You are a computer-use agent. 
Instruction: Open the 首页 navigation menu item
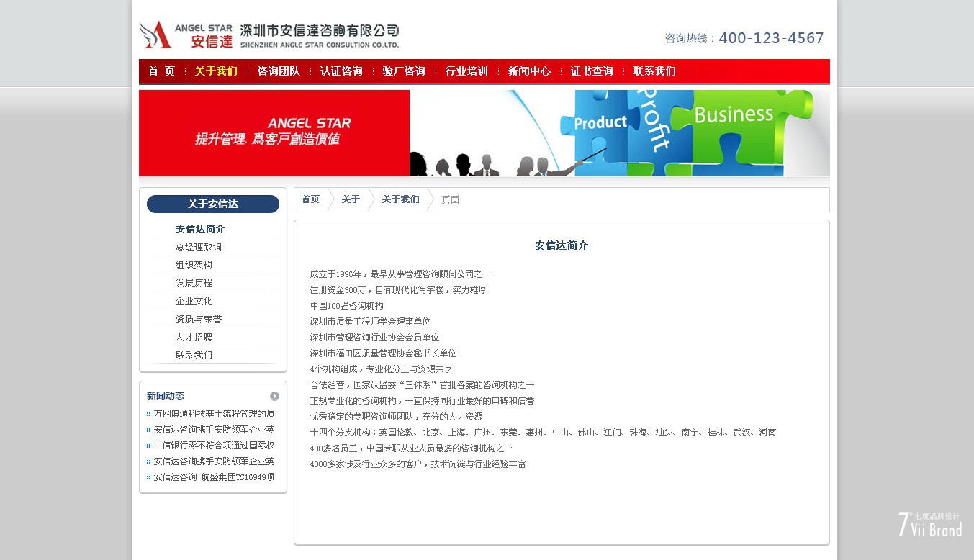(162, 71)
